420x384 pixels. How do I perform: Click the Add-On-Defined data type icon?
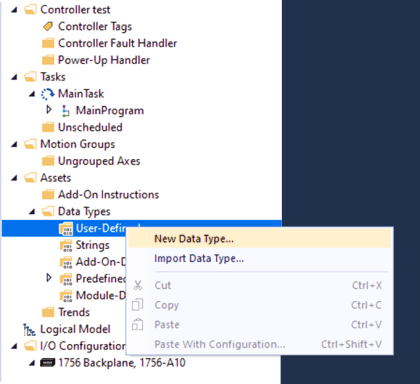(x=66, y=262)
